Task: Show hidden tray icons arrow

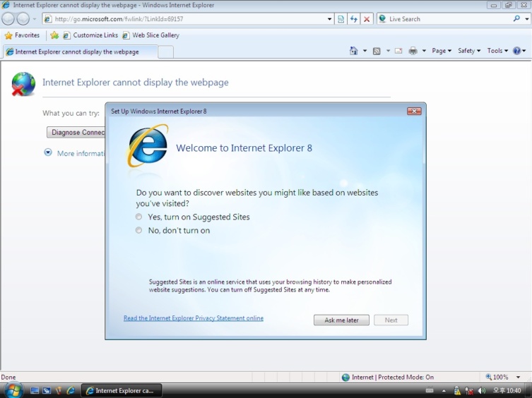Action: tap(444, 391)
